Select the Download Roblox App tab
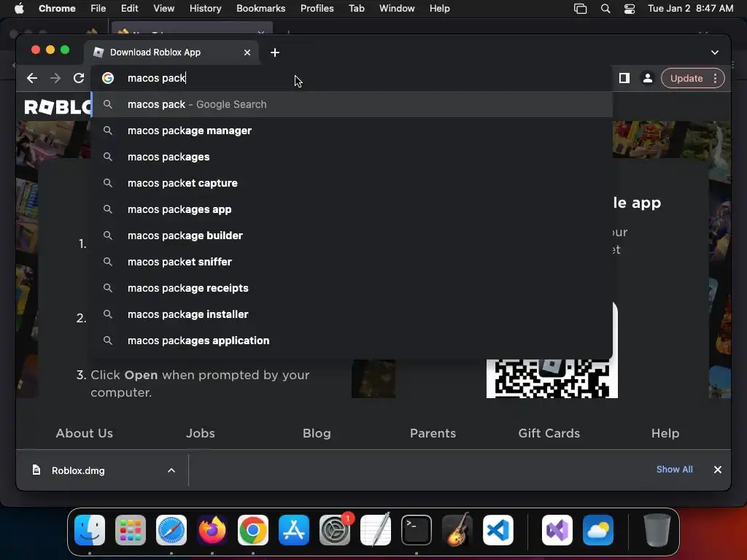Viewport: 747px width, 560px height. pyautogui.click(x=171, y=52)
